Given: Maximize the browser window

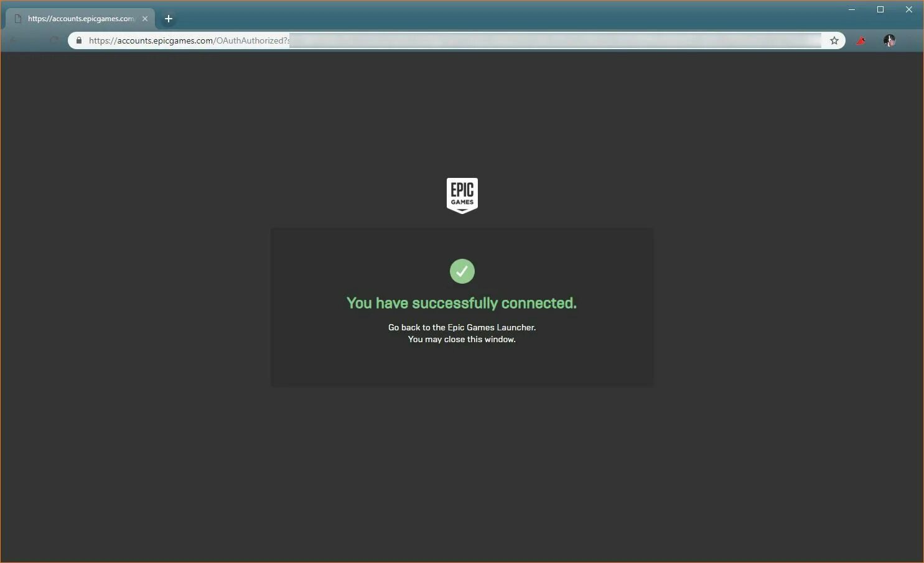Looking at the screenshot, I should click(880, 9).
